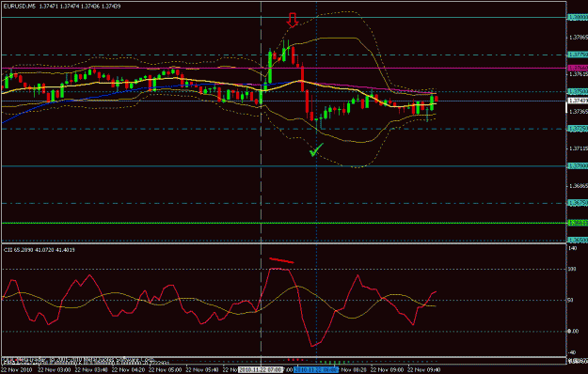Click the 1.36865 price scale value
588x374 pixels.
[578, 186]
